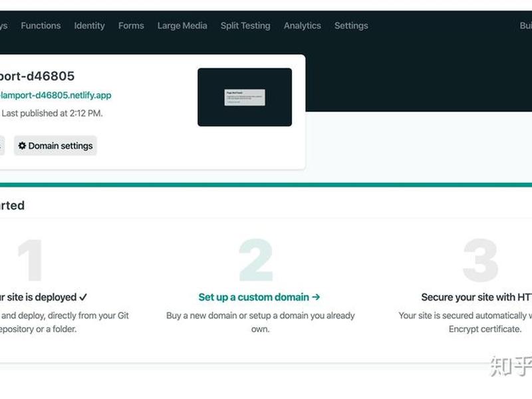View the Analytics tab

click(303, 26)
